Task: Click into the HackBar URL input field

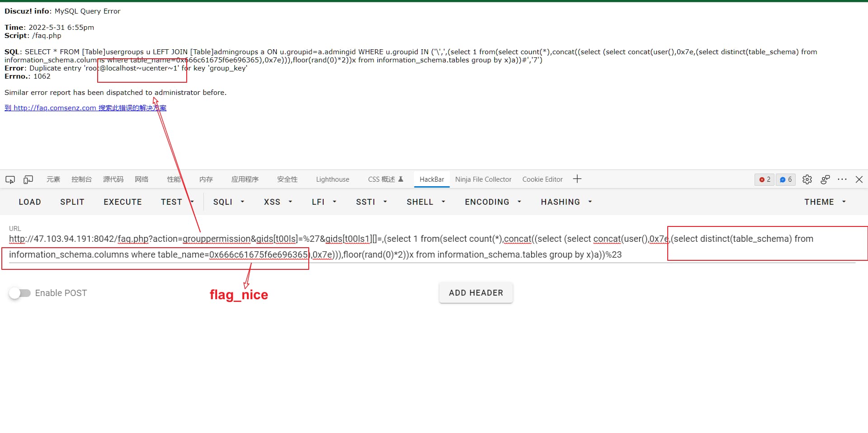Action: [x=432, y=247]
